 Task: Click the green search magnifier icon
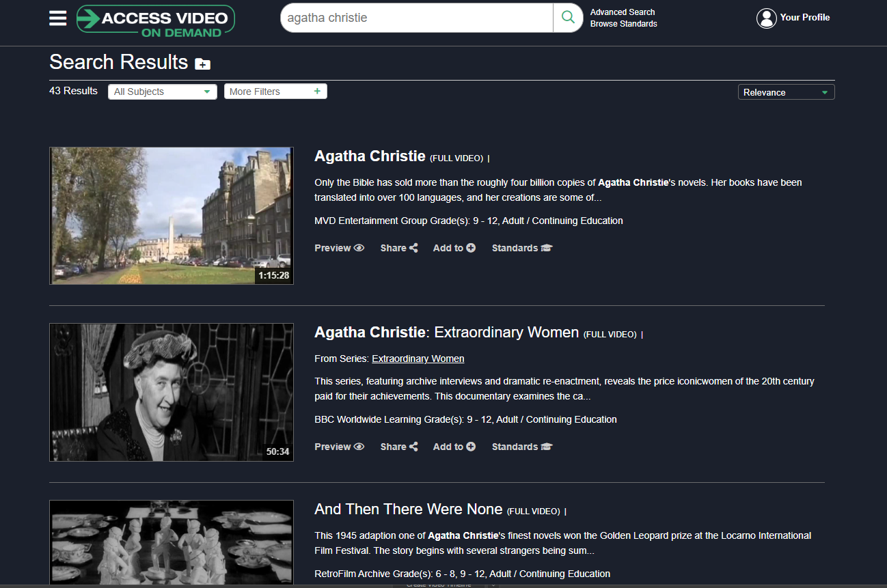[567, 17]
